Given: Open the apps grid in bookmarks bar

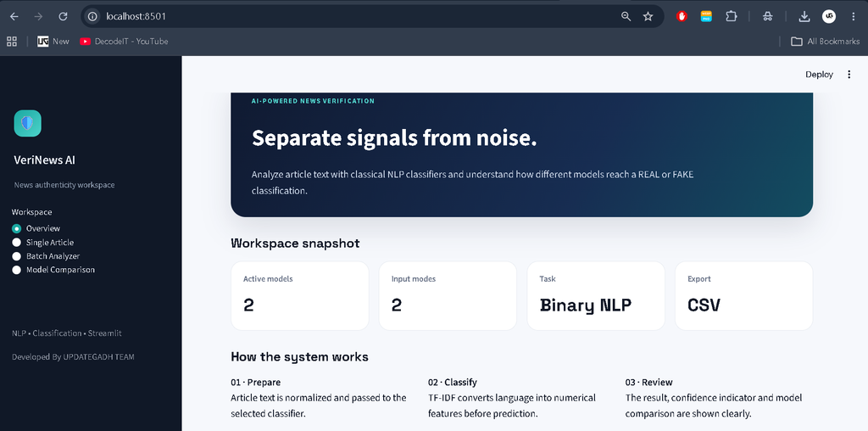Looking at the screenshot, I should [12, 42].
